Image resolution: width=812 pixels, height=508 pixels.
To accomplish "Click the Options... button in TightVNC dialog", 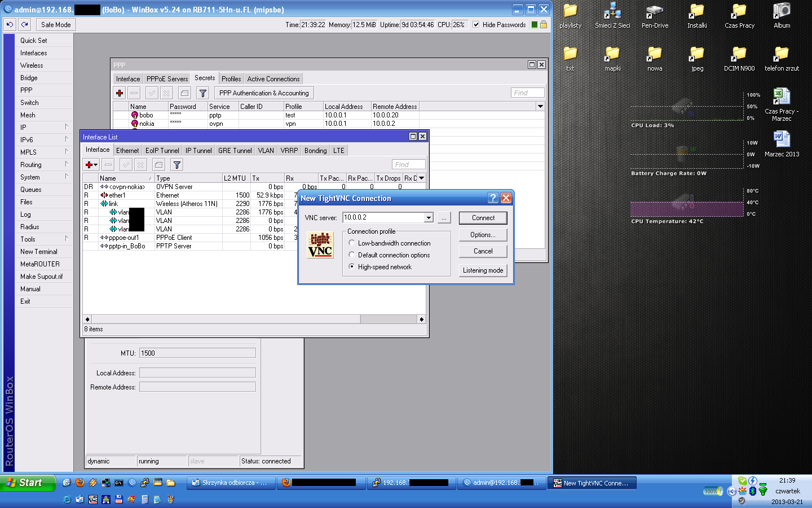I will tap(483, 235).
